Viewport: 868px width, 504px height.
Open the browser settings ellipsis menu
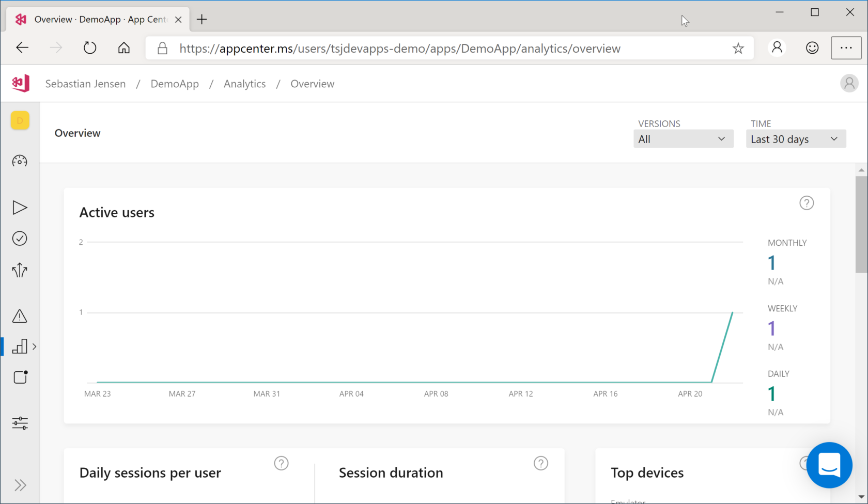pyautogui.click(x=846, y=48)
